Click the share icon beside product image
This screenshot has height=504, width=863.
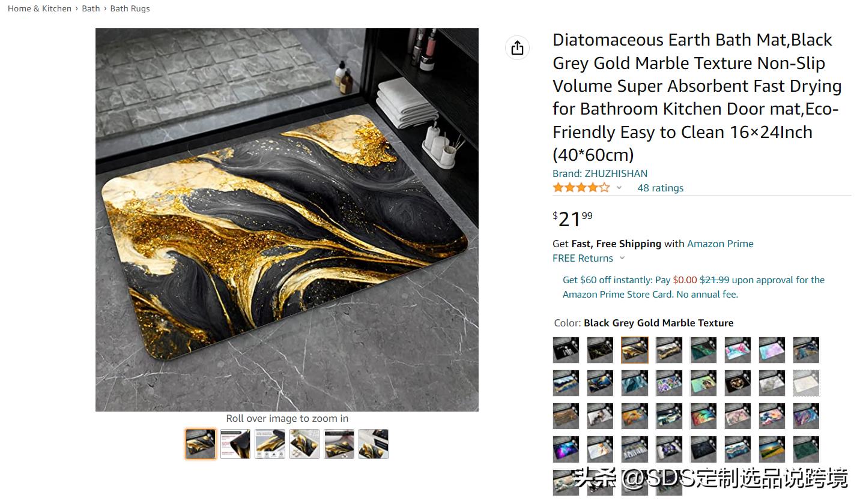coord(518,48)
